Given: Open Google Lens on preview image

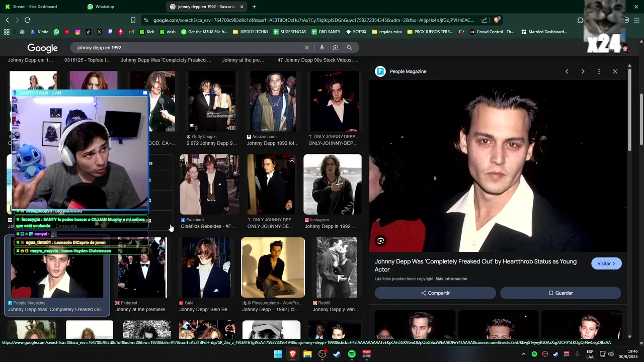Looking at the screenshot, I should pos(380,241).
